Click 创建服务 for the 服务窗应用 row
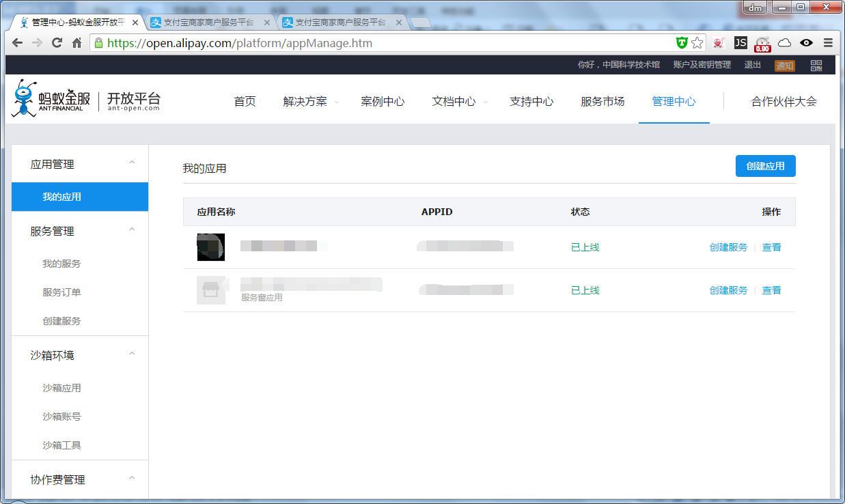This screenshot has height=504, width=845. pos(728,290)
